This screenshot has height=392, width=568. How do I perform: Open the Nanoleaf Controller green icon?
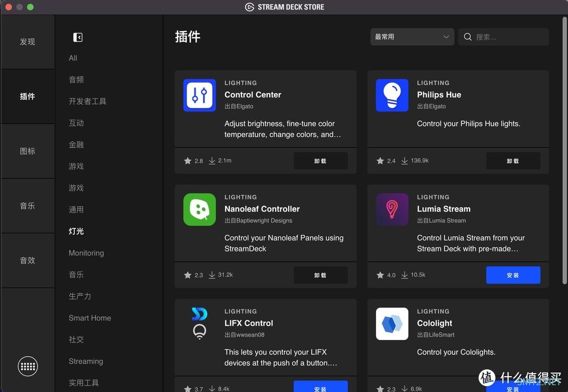199,209
